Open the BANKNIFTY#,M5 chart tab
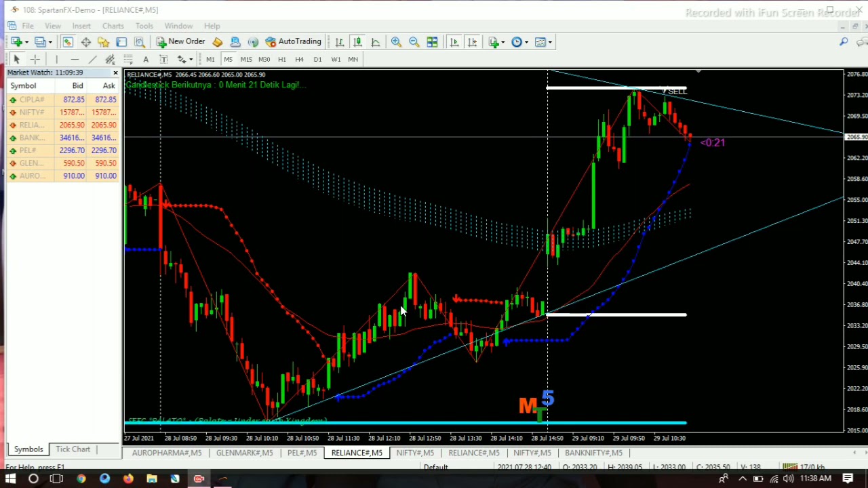Screen dimensions: 868x488 click(x=593, y=453)
